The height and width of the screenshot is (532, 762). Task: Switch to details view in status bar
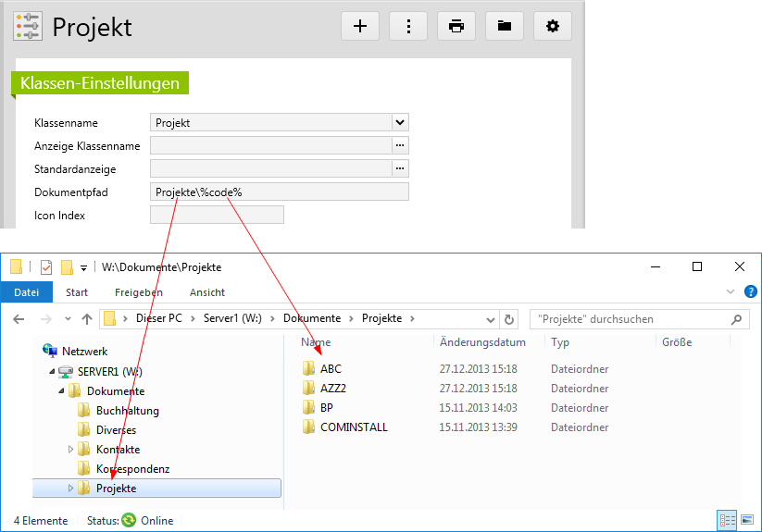[x=727, y=520]
